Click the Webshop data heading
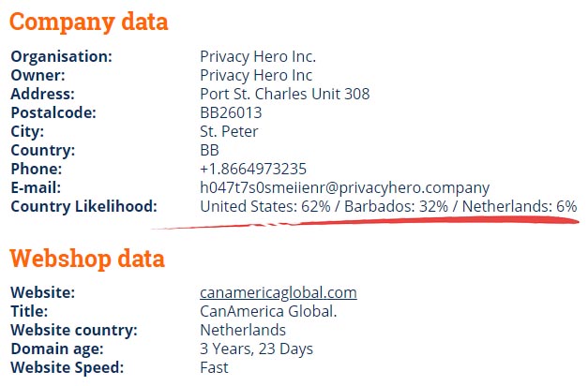This screenshot has width=588, height=386. [87, 259]
